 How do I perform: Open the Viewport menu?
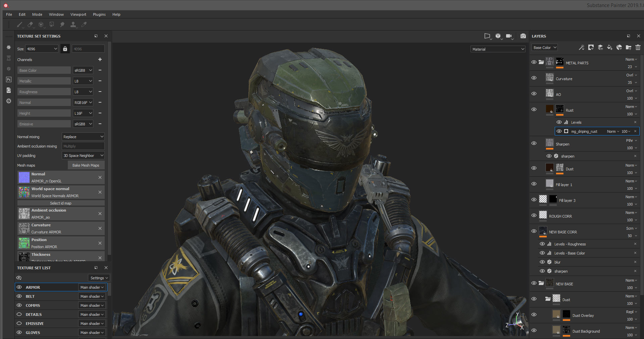click(x=78, y=14)
